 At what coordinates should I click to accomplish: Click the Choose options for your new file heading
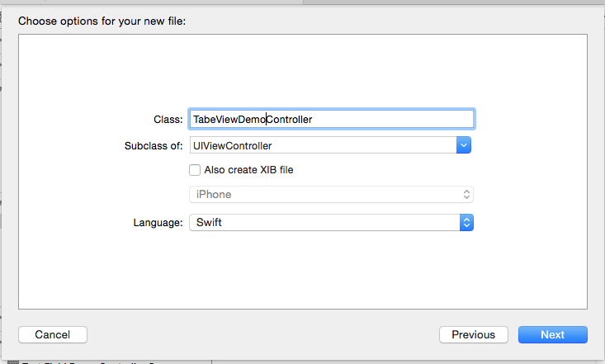[x=102, y=21]
